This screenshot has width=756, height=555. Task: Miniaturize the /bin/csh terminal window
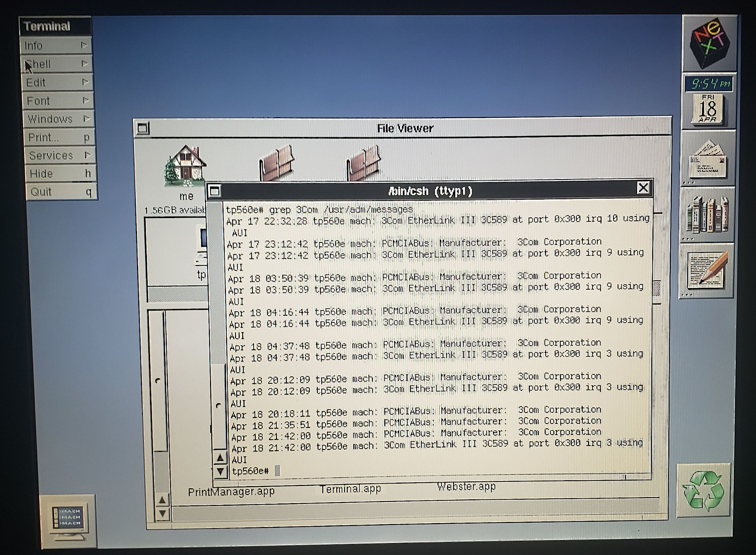tap(215, 191)
